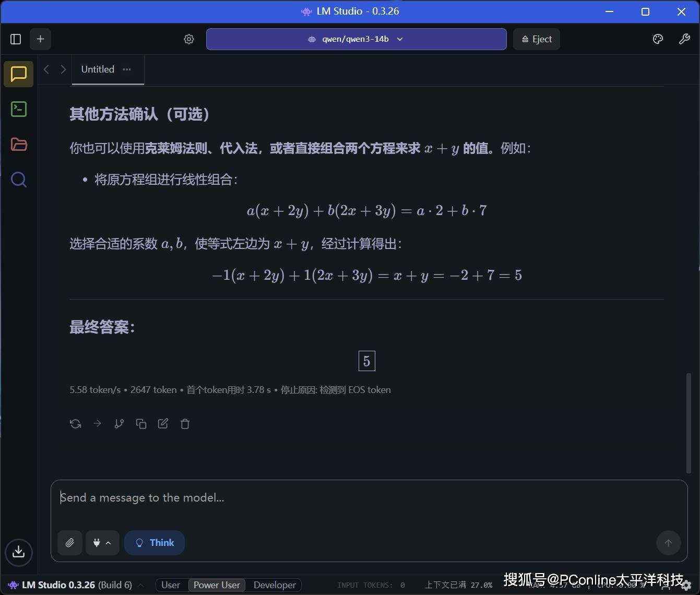Expand the integrations plug menu

[x=102, y=543]
